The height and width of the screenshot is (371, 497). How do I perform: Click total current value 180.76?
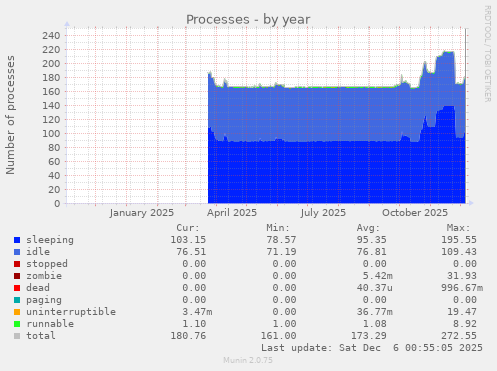(x=188, y=336)
